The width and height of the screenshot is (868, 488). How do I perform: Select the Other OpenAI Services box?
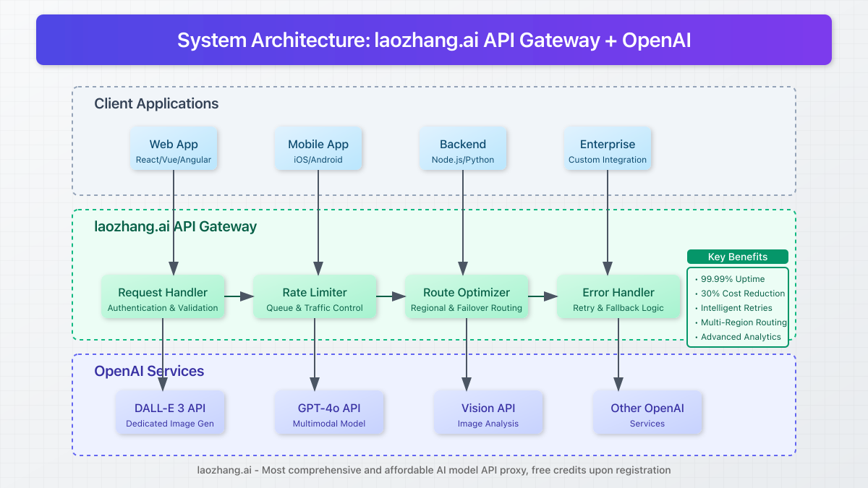tap(647, 412)
